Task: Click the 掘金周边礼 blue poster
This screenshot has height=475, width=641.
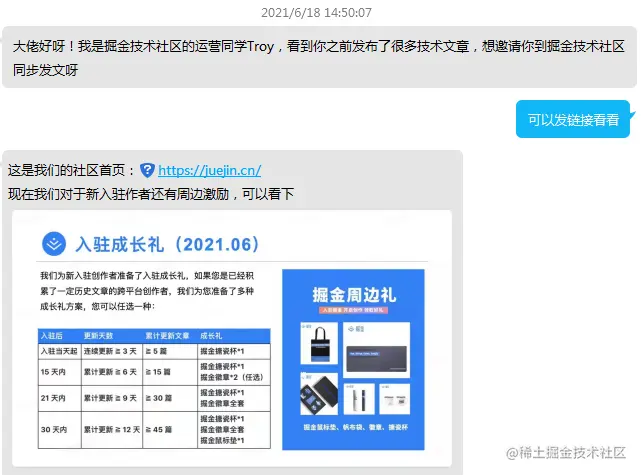Action: pos(353,359)
